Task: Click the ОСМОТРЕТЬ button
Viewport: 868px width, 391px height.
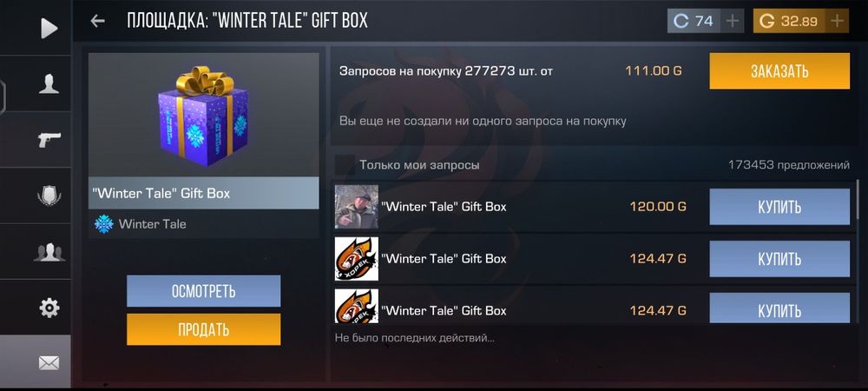Action: pos(204,291)
